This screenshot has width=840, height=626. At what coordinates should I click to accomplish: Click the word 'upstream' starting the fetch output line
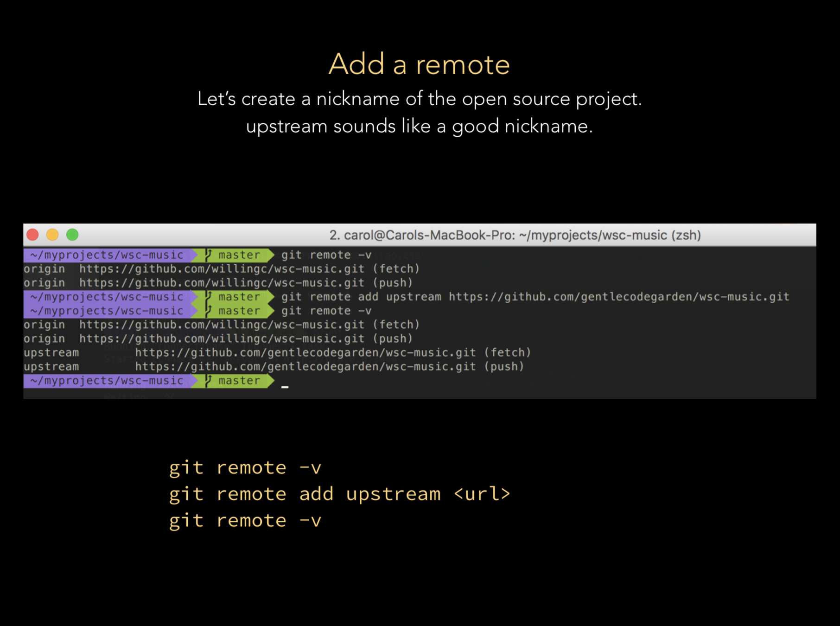[51, 353]
